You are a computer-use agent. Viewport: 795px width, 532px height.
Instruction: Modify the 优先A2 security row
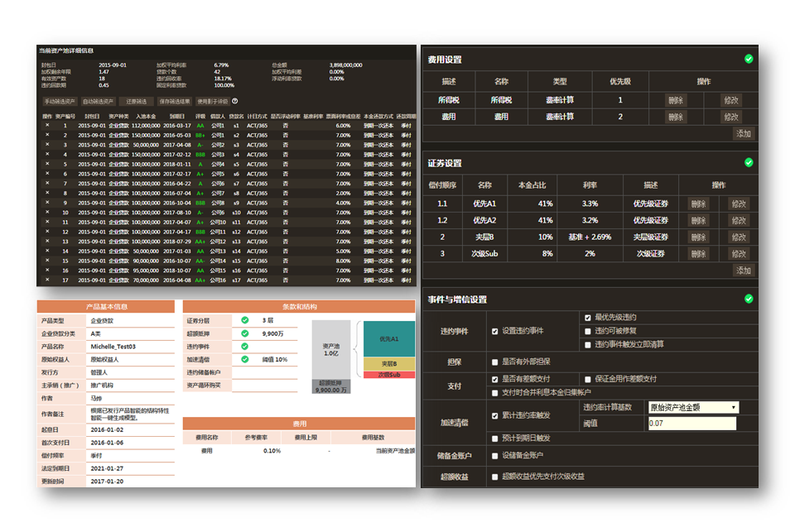click(x=739, y=220)
